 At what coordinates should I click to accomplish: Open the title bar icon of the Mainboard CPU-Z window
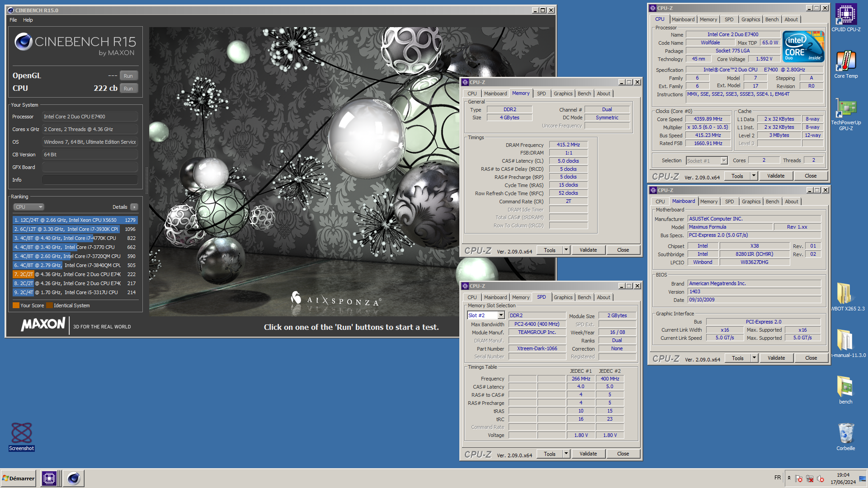tap(653, 190)
